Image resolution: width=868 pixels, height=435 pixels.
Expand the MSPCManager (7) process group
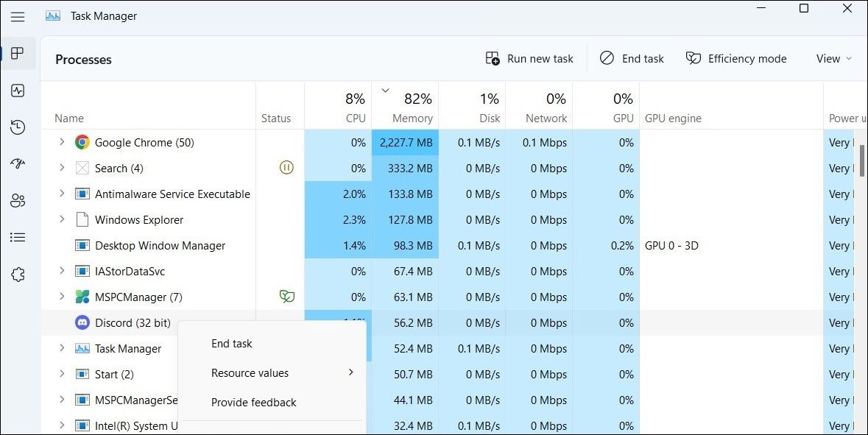[62, 297]
